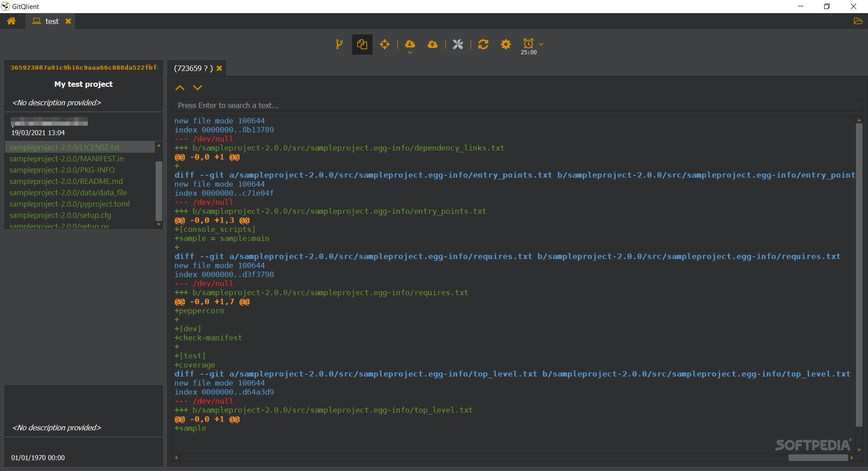Image resolution: width=868 pixels, height=471 pixels.
Task: Click the date 01/01/1970 00:00
Action: pos(38,458)
